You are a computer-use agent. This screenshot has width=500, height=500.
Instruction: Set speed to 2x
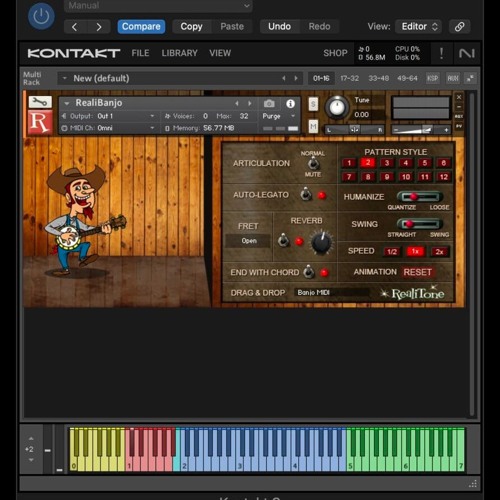coord(439,251)
